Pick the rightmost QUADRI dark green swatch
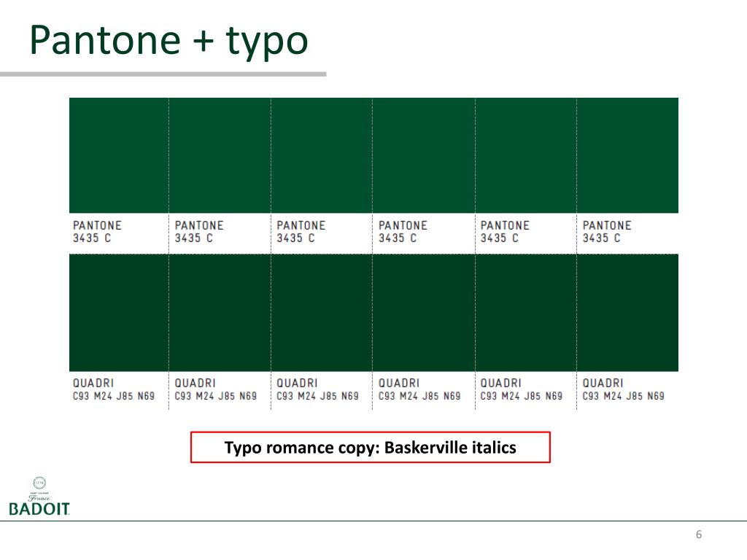Screen dimensions: 747x560 [627, 313]
